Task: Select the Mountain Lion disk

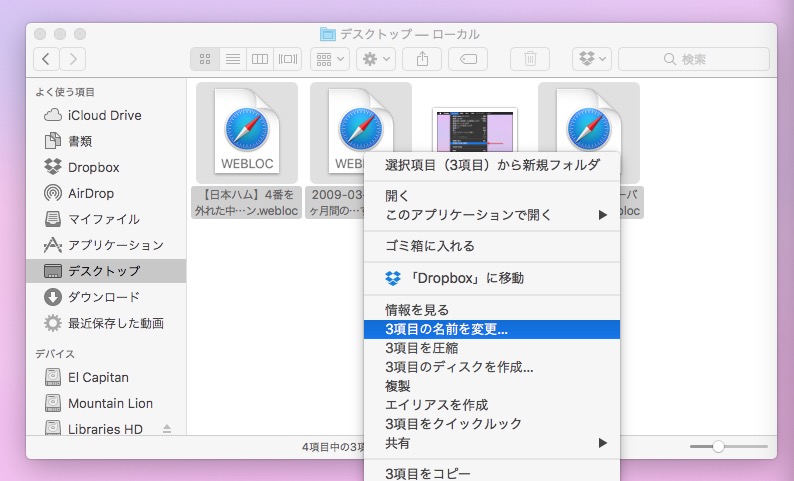Action: pyautogui.click(x=106, y=403)
